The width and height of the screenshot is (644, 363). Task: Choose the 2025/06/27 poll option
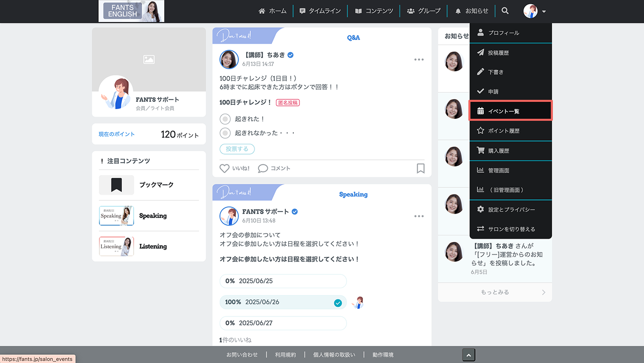pyautogui.click(x=283, y=323)
